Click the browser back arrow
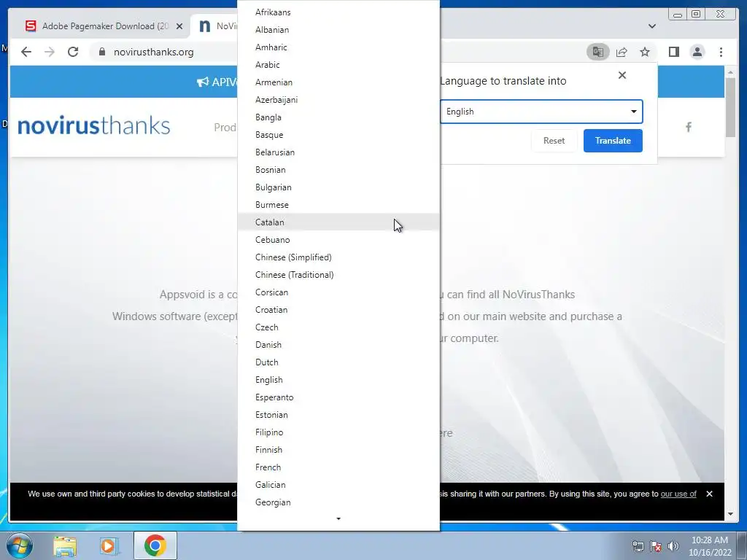This screenshot has width=747, height=560. tap(26, 52)
